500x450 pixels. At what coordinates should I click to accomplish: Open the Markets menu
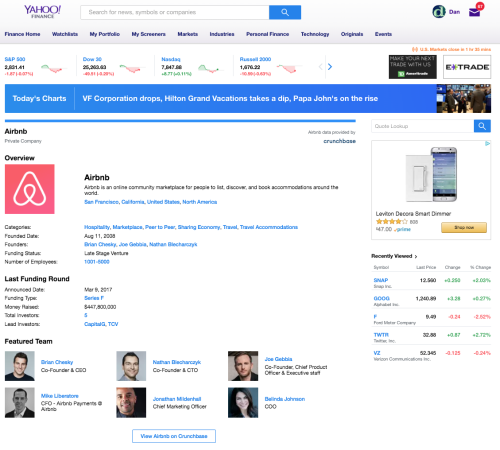coord(187,34)
